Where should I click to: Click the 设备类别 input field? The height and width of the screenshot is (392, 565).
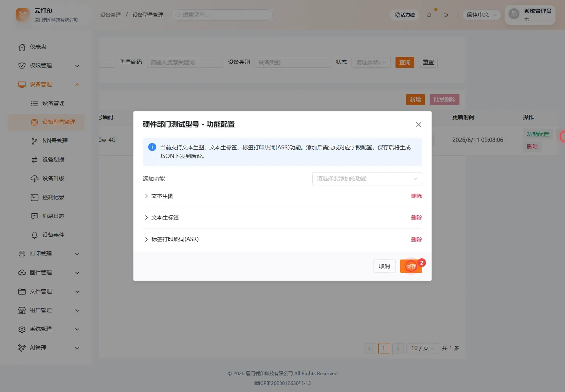[293, 62]
